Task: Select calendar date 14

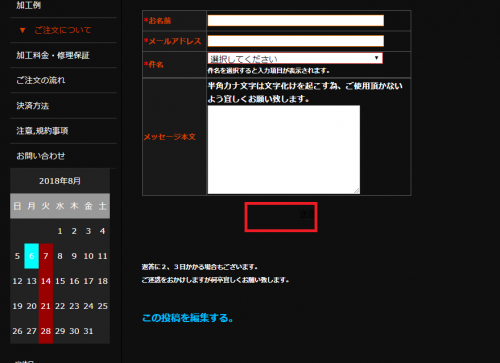Action: click(x=46, y=281)
